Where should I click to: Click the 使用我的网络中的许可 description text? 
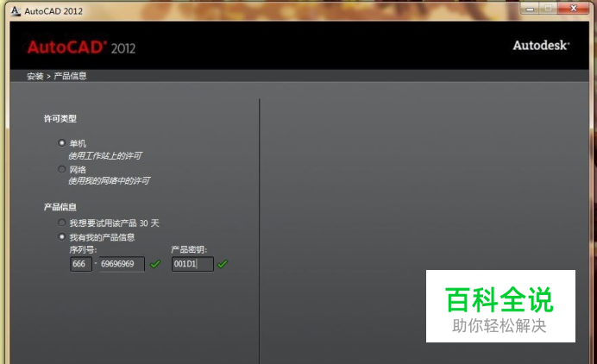pyautogui.click(x=110, y=181)
